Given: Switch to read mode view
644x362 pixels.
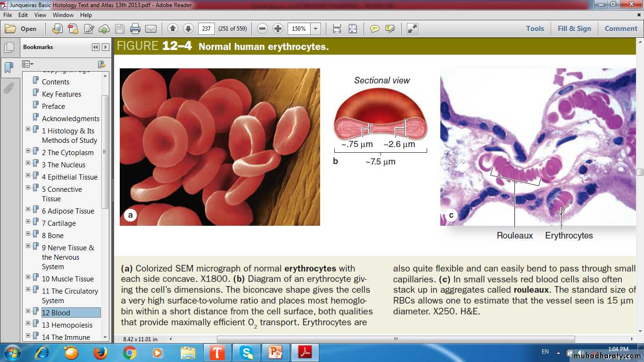Looking at the screenshot, I should 412,29.
